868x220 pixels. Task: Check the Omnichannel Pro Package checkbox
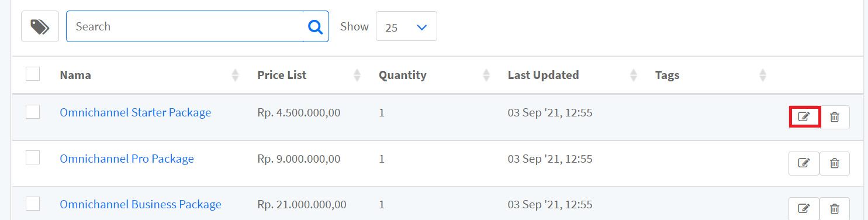[x=33, y=157]
